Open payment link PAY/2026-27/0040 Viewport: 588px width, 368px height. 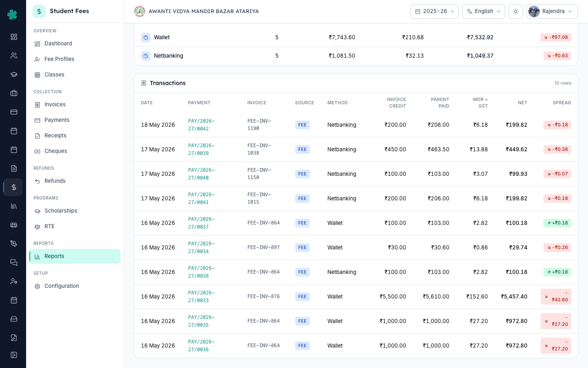tap(201, 174)
